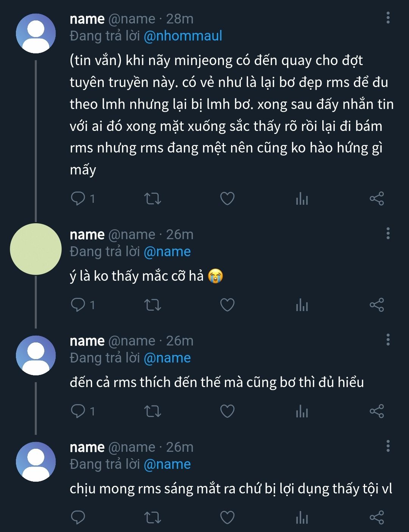View analytics of the first tweet

pos(302,198)
